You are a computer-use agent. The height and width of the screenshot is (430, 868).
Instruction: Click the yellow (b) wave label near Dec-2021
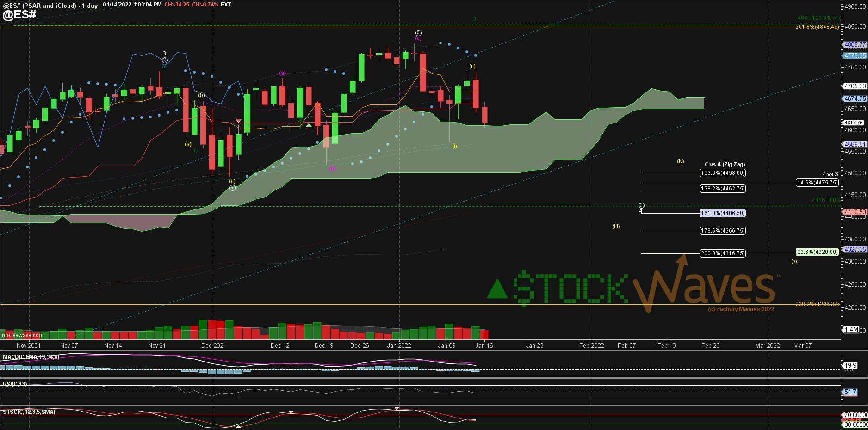[201, 95]
